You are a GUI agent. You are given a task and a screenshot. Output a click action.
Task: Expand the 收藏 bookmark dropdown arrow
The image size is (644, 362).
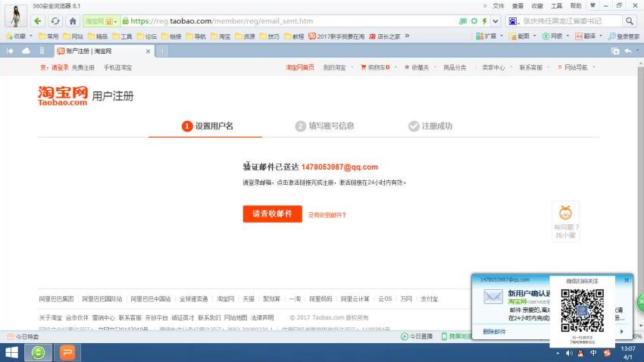click(31, 36)
